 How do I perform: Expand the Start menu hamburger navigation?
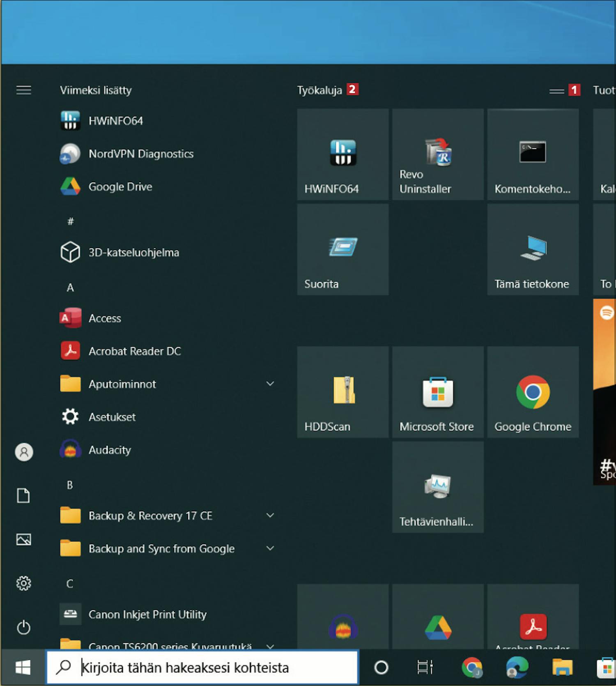pyautogui.click(x=23, y=90)
